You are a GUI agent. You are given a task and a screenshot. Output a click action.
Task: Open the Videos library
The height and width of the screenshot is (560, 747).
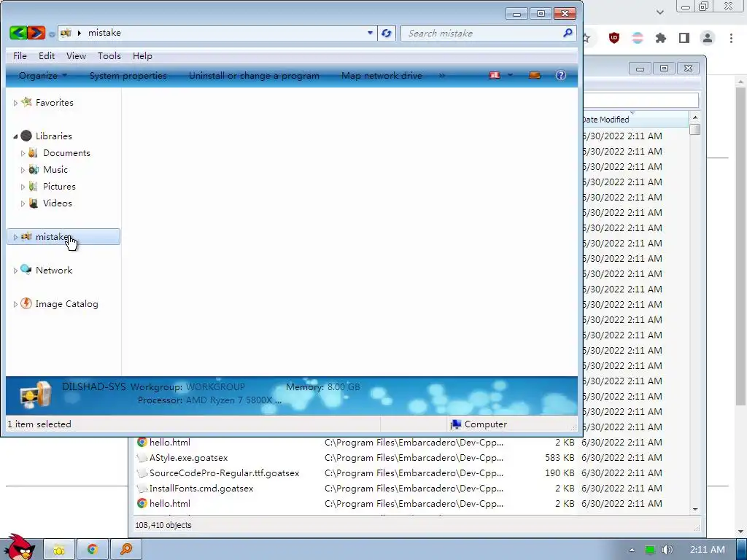click(57, 203)
